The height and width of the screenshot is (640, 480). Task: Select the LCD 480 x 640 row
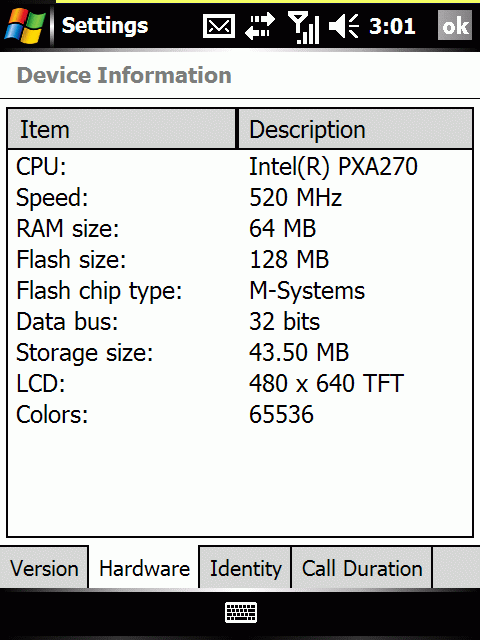click(x=240, y=383)
